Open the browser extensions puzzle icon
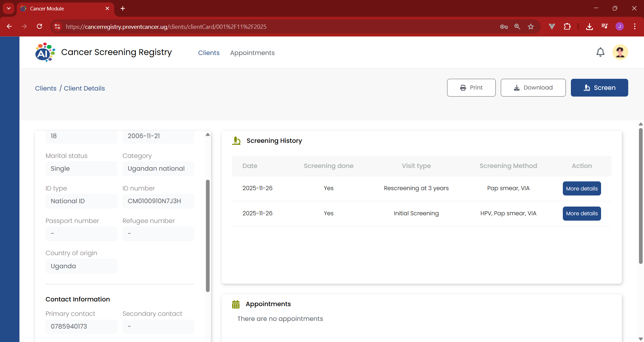Viewport: 644px width, 342px height. coord(567,26)
